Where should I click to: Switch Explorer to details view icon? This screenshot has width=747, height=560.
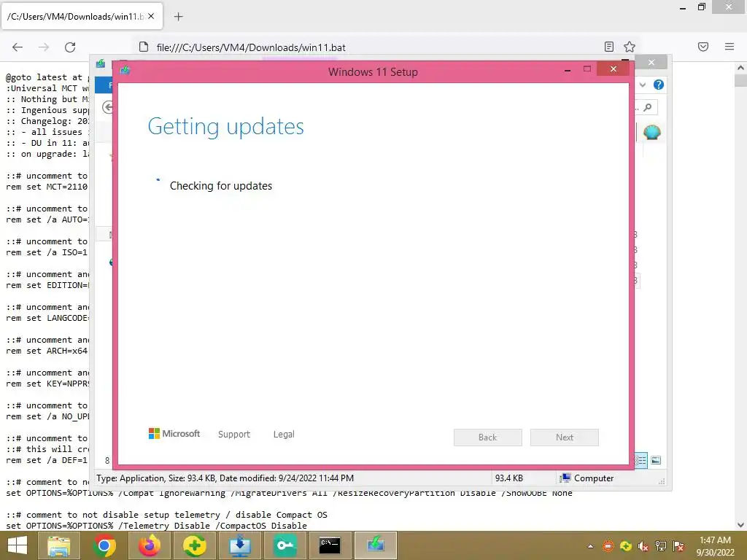point(641,460)
